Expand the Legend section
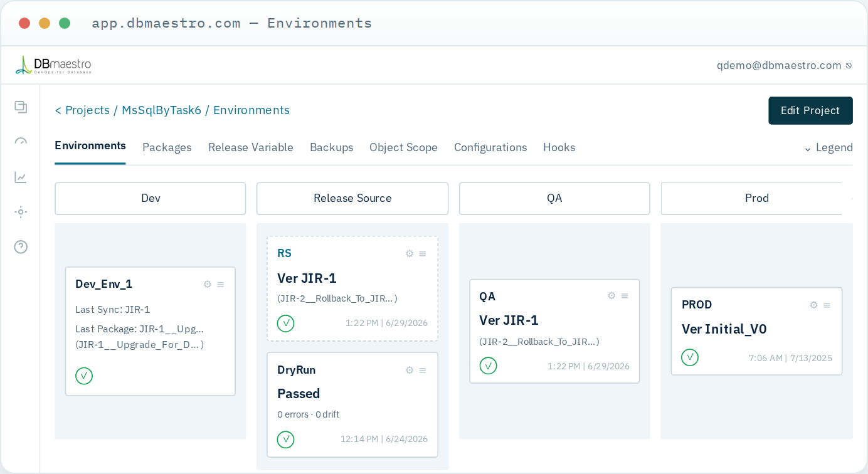This screenshot has height=474, width=868. [x=828, y=147]
